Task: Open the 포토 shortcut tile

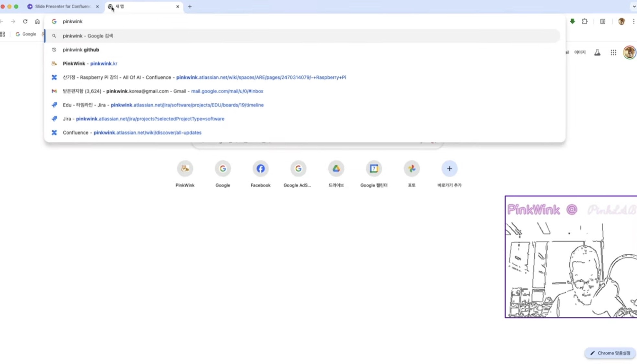Action: click(412, 174)
